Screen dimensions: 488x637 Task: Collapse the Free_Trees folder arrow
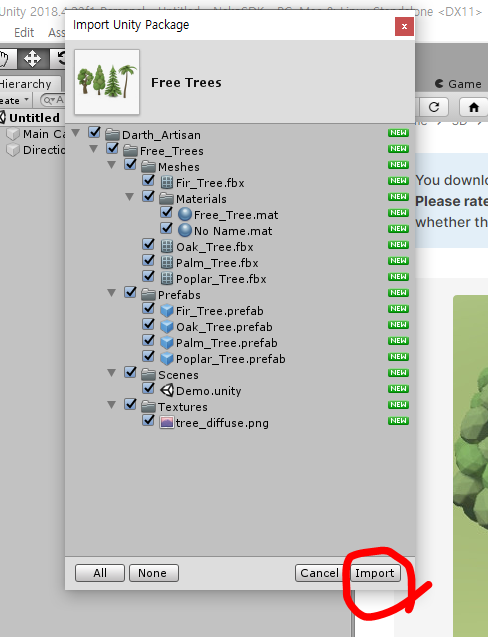coord(93,149)
